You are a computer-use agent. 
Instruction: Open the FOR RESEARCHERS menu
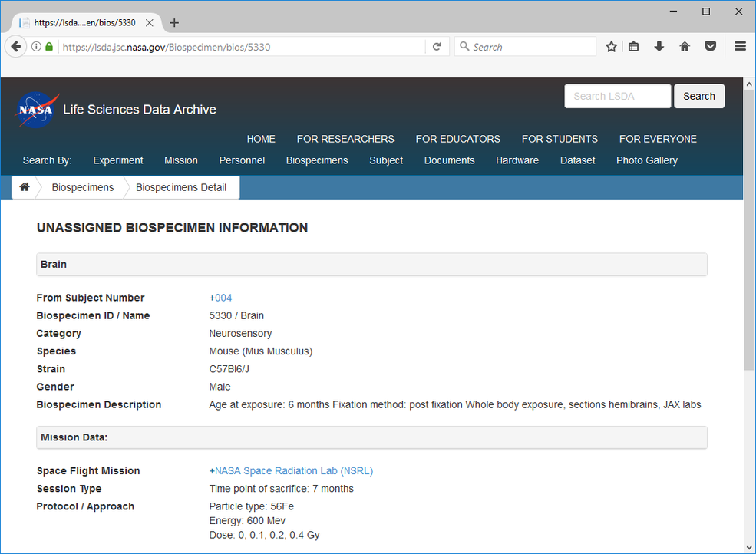point(345,139)
